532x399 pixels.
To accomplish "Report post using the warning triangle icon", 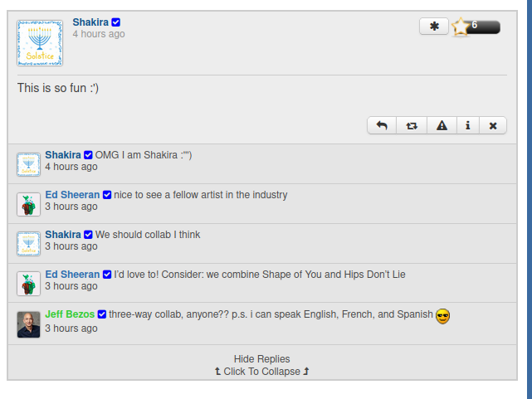I will pyautogui.click(x=442, y=125).
